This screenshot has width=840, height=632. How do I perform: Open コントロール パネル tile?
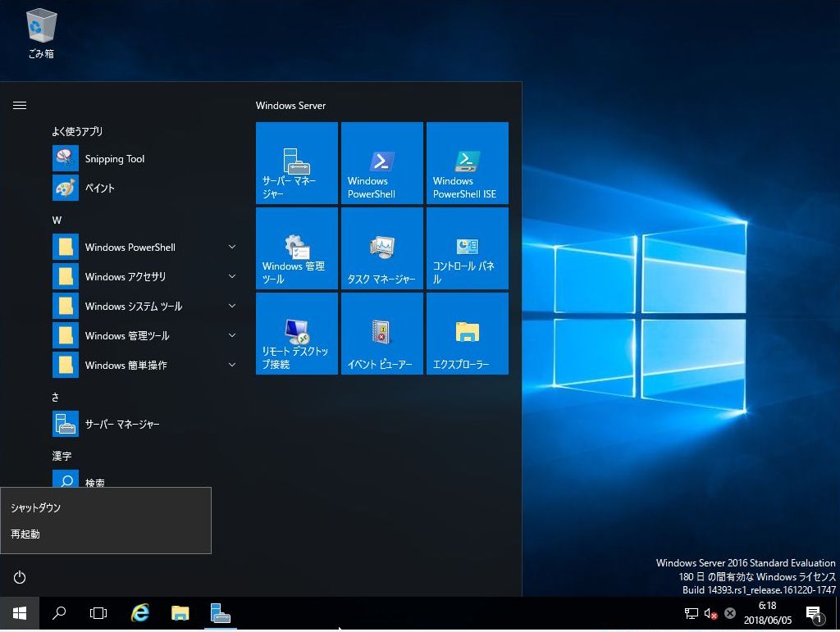pos(467,248)
